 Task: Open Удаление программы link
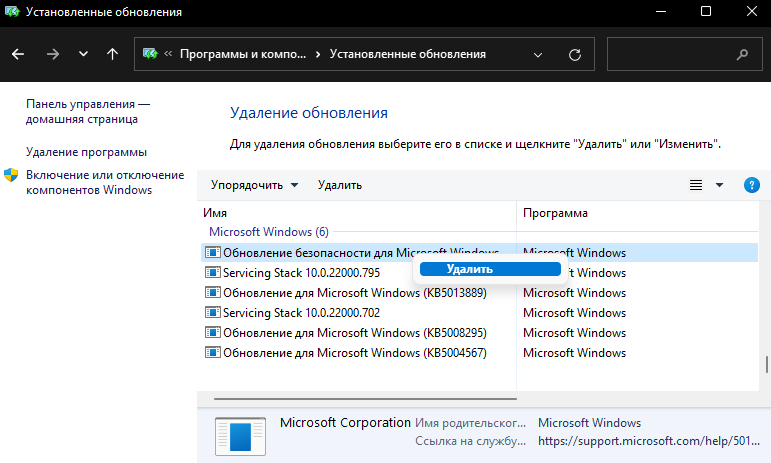click(x=87, y=152)
